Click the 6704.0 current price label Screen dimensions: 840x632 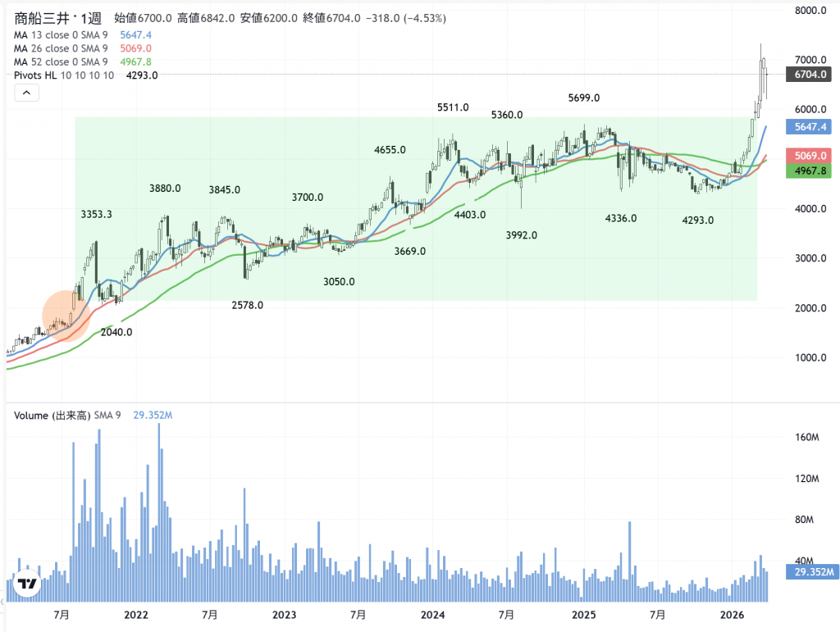808,75
